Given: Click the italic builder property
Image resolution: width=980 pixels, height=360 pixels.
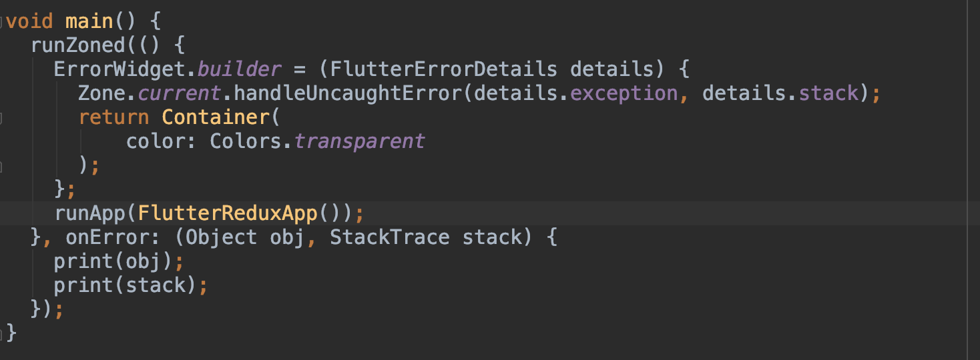Looking at the screenshot, I should point(240,69).
